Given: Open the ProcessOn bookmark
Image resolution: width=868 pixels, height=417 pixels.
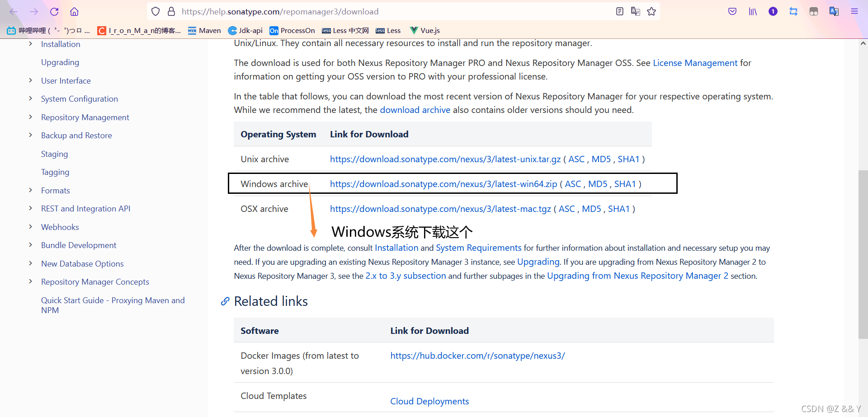Looking at the screenshot, I should point(292,31).
